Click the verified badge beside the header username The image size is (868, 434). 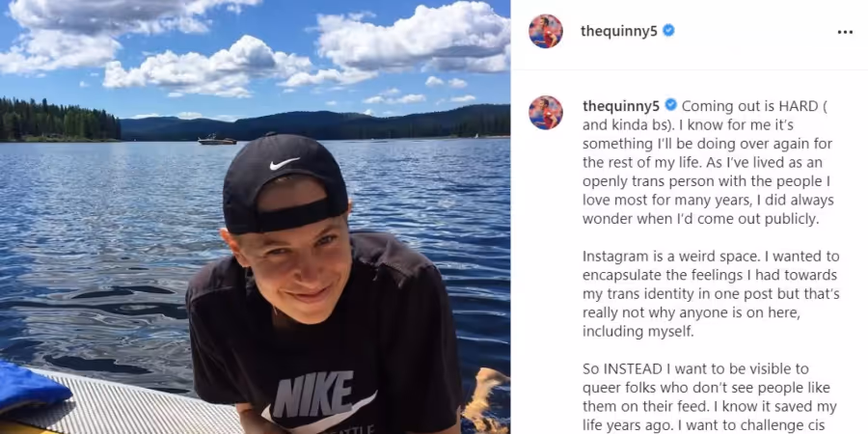pyautogui.click(x=668, y=31)
